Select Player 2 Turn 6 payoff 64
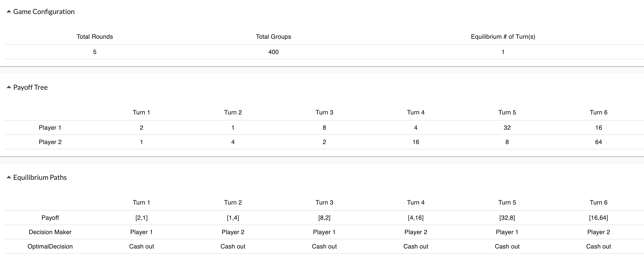Screen dimensions: 644x262 [x=598, y=142]
